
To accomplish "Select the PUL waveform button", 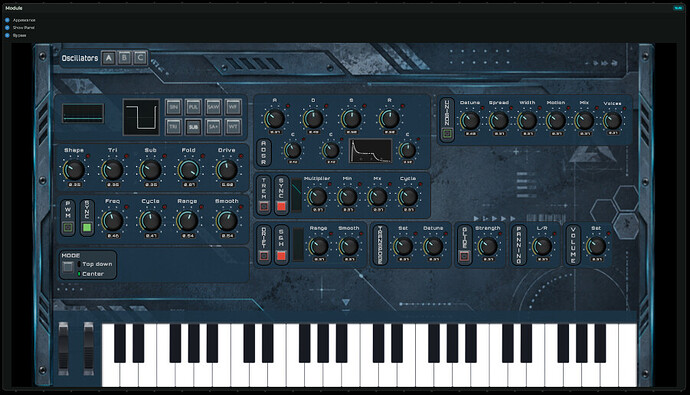I will (193, 107).
